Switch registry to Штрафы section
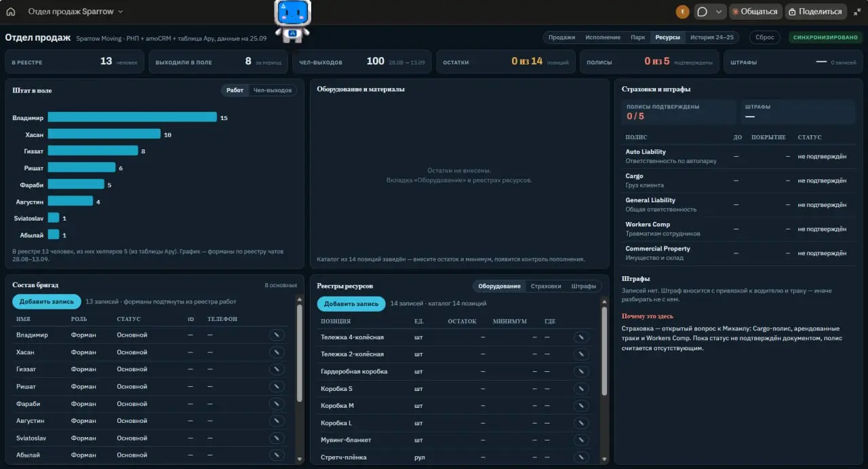 click(x=584, y=286)
